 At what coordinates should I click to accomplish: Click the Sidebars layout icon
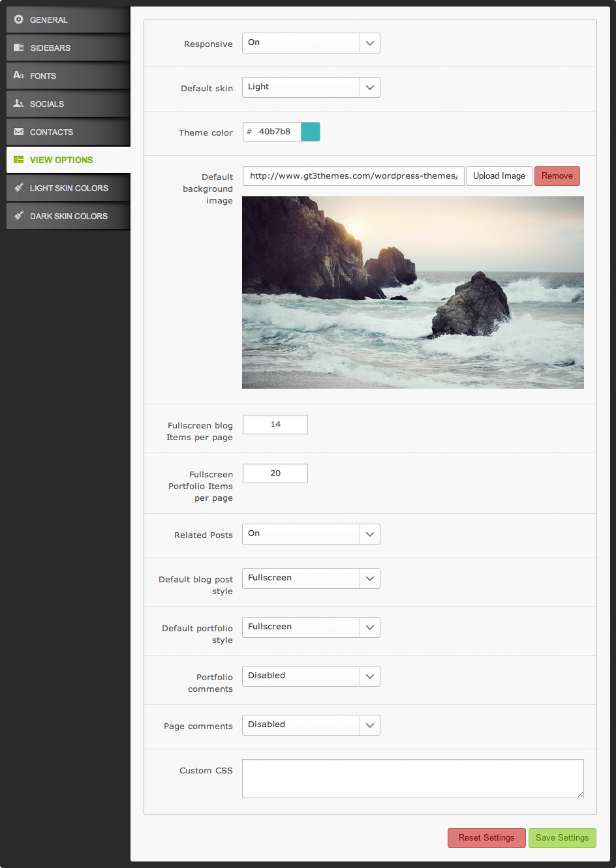point(18,48)
